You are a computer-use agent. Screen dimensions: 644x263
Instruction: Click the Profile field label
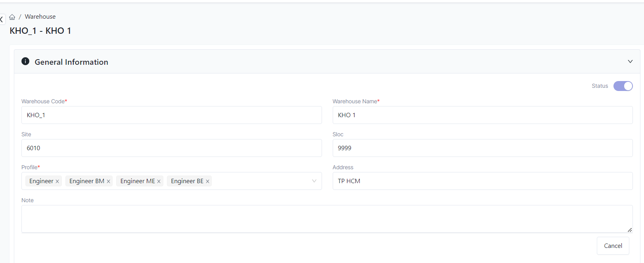[x=31, y=167]
